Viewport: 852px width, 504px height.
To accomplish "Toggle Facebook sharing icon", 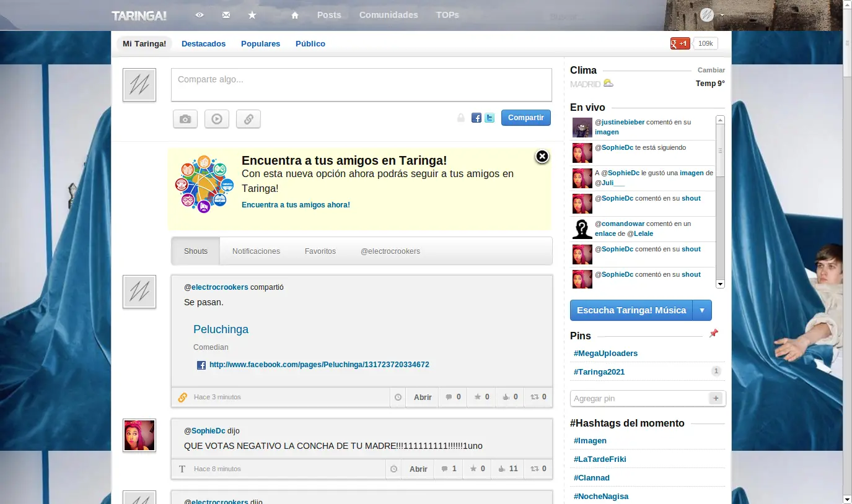I will point(477,118).
